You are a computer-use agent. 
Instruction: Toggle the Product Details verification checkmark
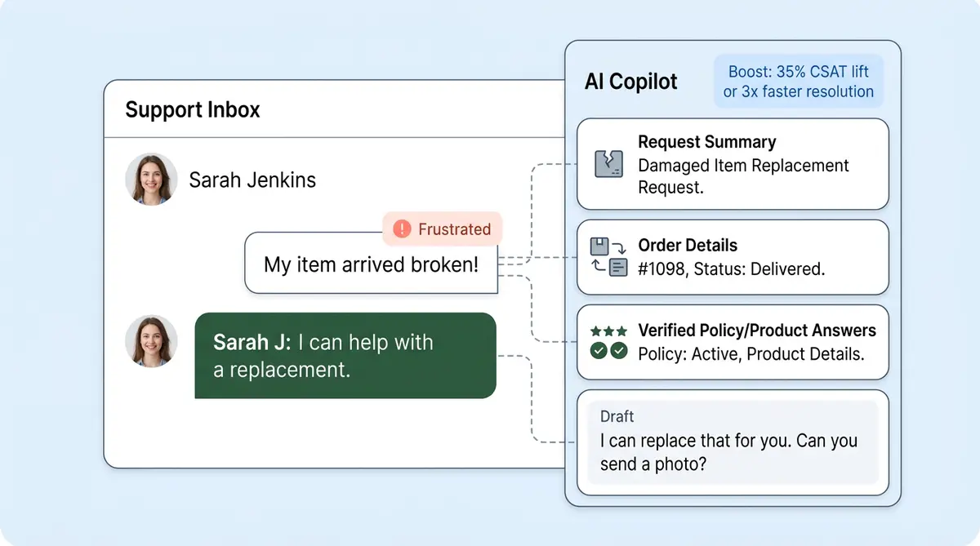[x=617, y=350]
